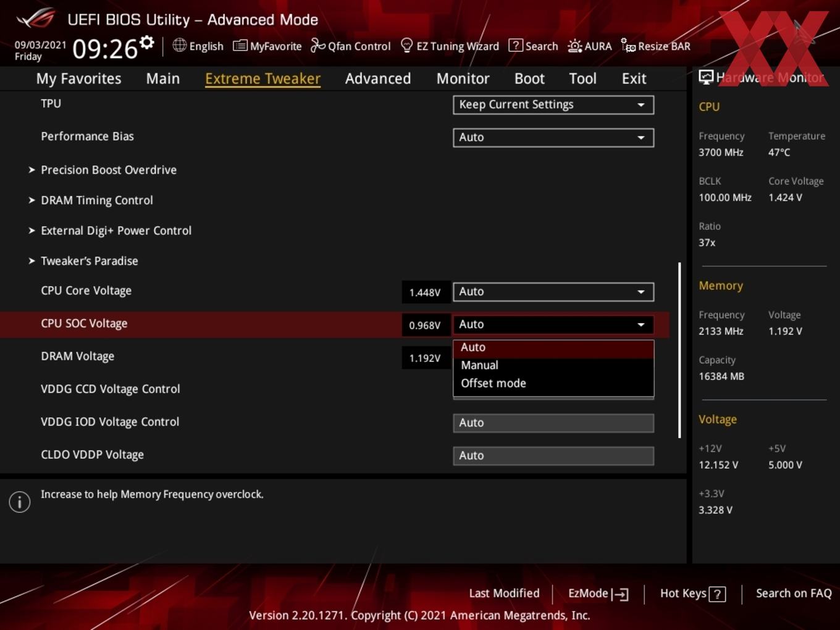The height and width of the screenshot is (630, 840).
Task: Click the 09:26 clock display
Action: coord(104,49)
